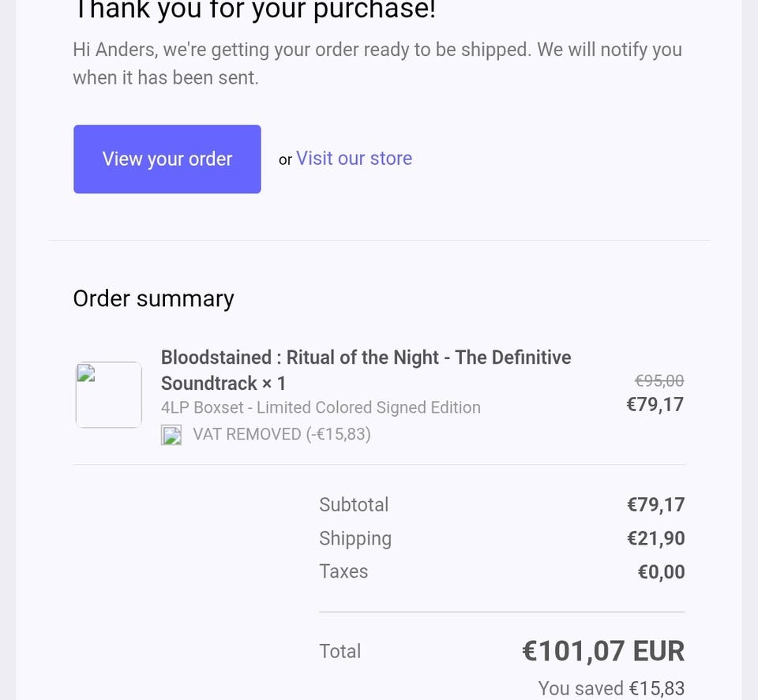Click the Shipping label
Viewport: 758px width, 700px height.
tap(355, 538)
